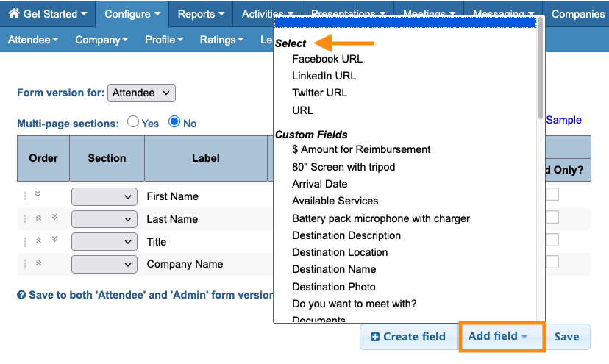This screenshot has height=364, width=609.
Task: Click the move-up arrow for Company Name
Action: [x=38, y=263]
